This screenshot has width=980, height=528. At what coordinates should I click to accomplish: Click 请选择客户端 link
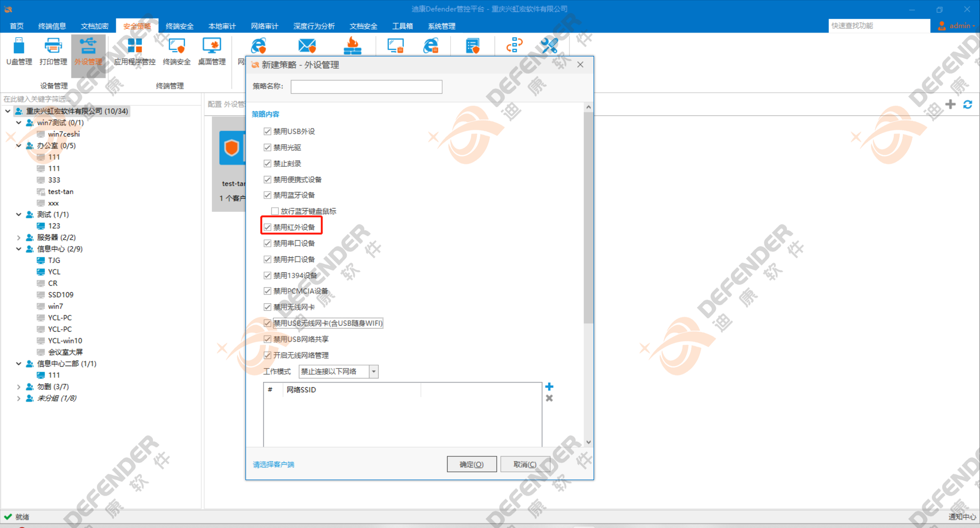tap(273, 464)
